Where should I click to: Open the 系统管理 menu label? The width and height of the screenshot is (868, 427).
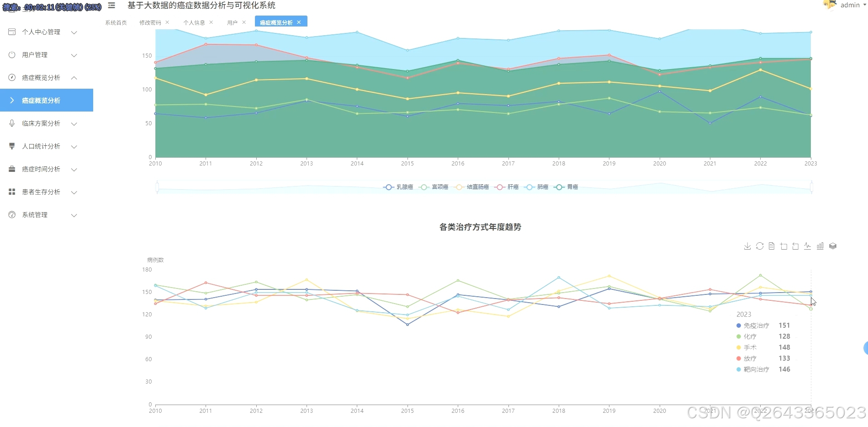coord(35,215)
